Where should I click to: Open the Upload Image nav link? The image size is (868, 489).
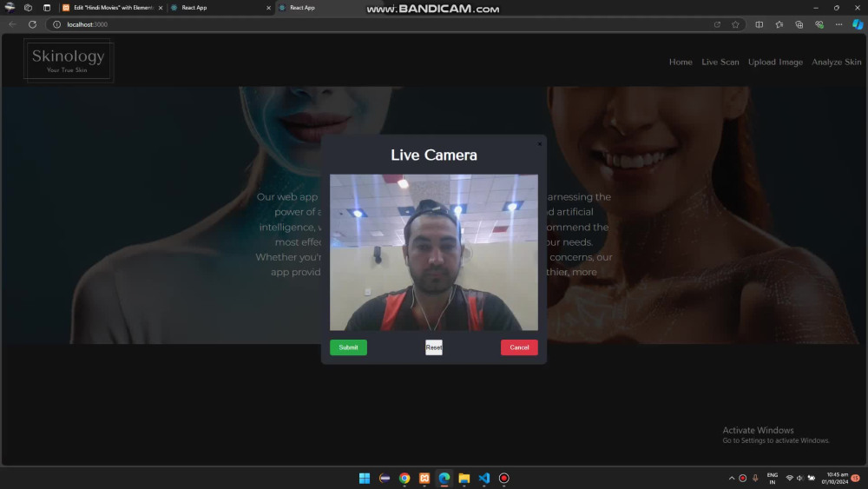[x=775, y=62]
